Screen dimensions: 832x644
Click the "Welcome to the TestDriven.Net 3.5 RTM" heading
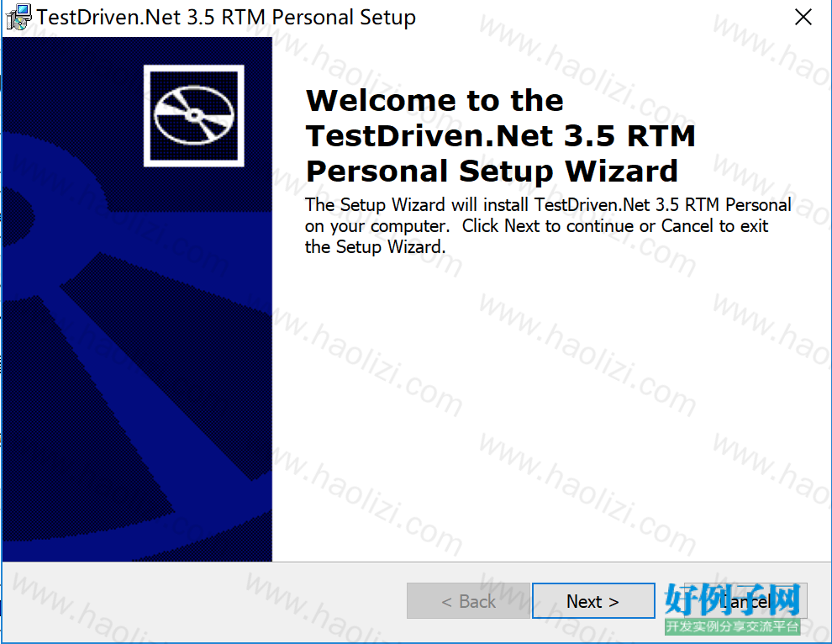500,135
